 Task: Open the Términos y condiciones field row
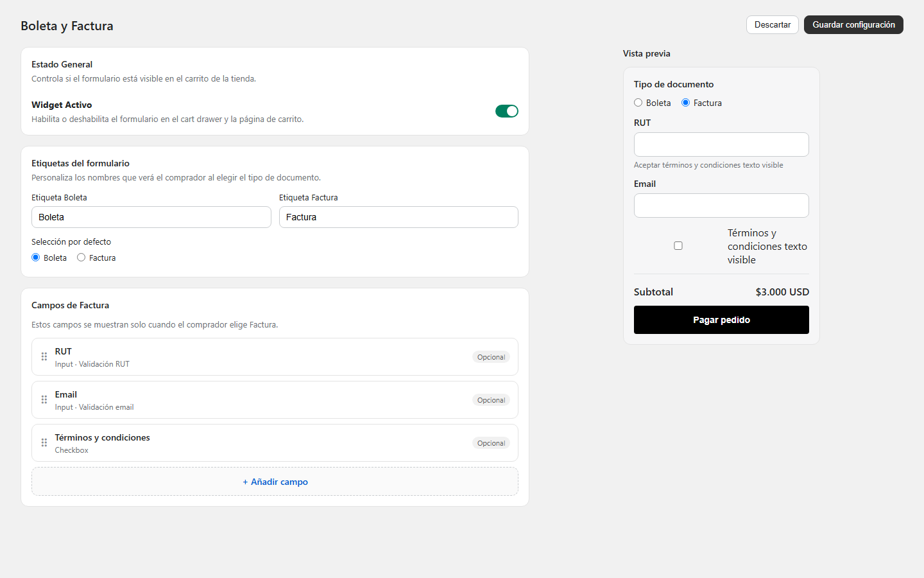(x=275, y=443)
